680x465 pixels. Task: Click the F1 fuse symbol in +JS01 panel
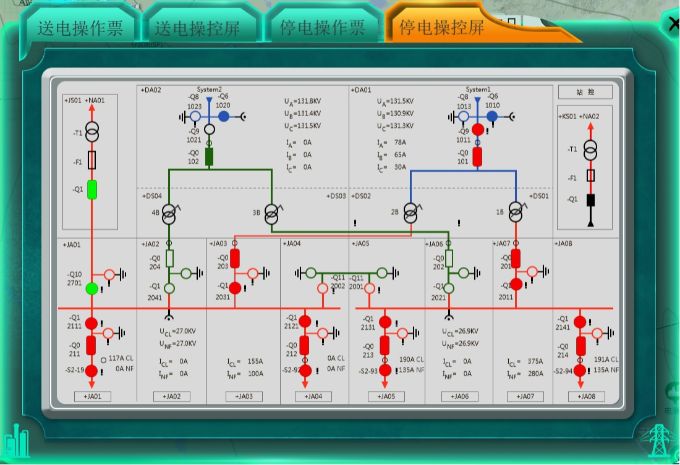(x=92, y=160)
